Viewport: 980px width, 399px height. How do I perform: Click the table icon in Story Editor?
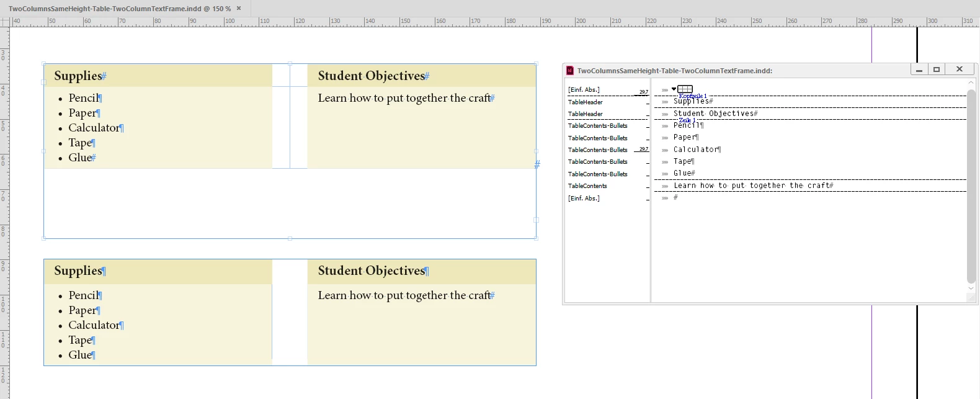[x=685, y=89]
